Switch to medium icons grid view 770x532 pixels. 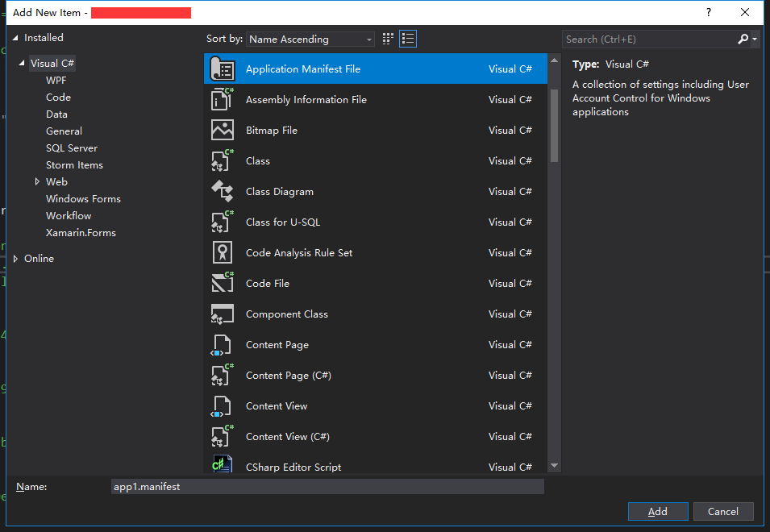click(388, 39)
